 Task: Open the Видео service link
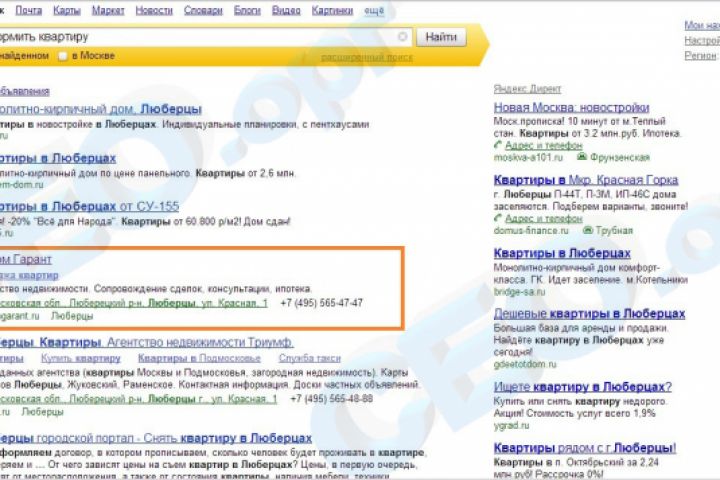pyautogui.click(x=286, y=10)
